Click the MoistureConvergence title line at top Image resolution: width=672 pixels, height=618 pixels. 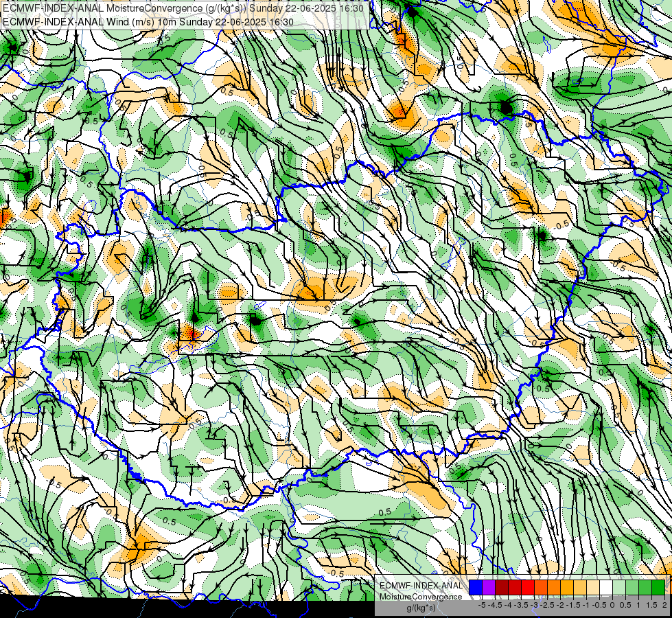click(x=183, y=8)
